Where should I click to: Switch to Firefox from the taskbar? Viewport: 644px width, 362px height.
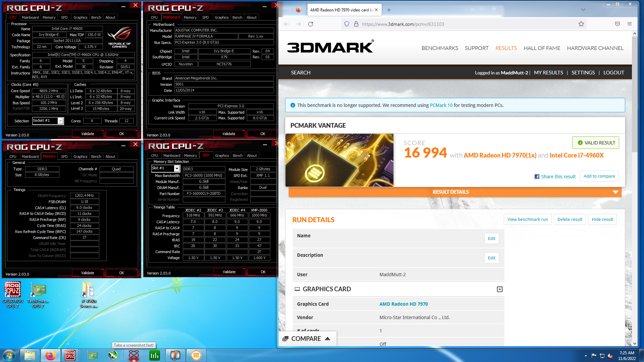[x=50, y=355]
